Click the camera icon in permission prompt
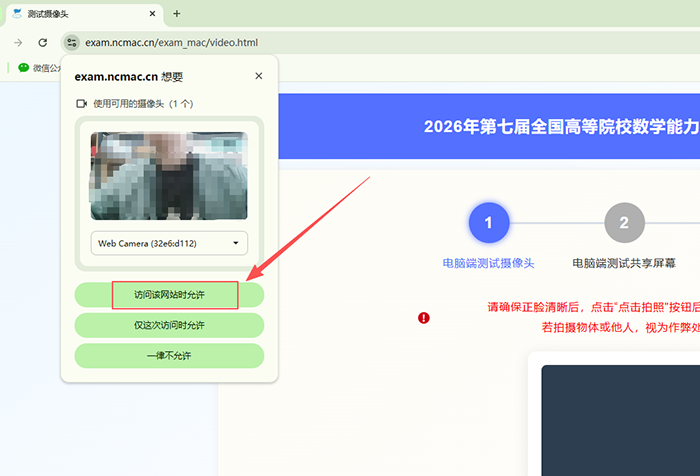 (x=81, y=104)
